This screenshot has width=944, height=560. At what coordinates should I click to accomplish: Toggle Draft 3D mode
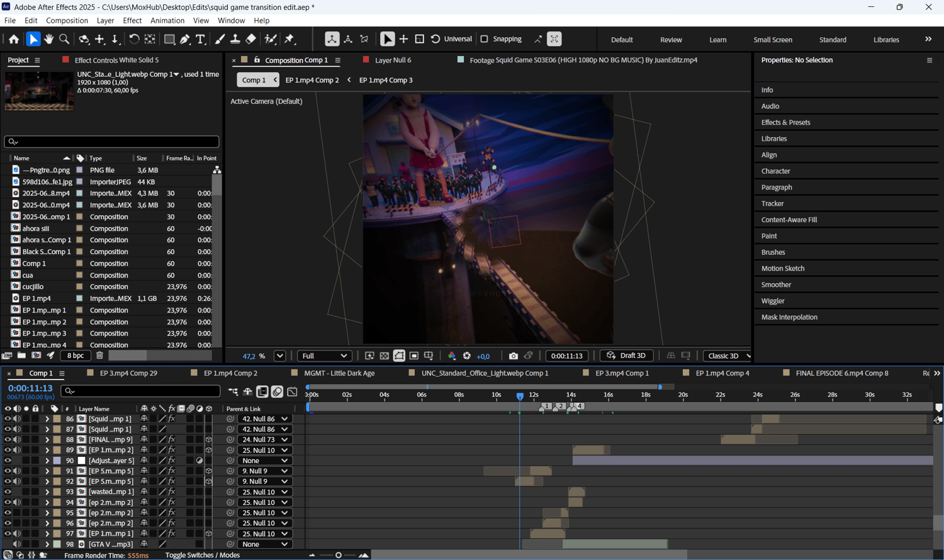pos(627,356)
